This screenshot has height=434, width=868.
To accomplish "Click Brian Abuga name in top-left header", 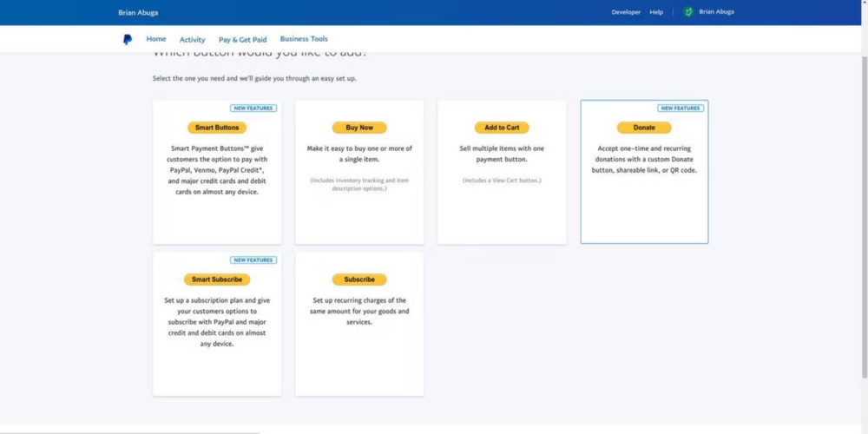I will tap(138, 13).
